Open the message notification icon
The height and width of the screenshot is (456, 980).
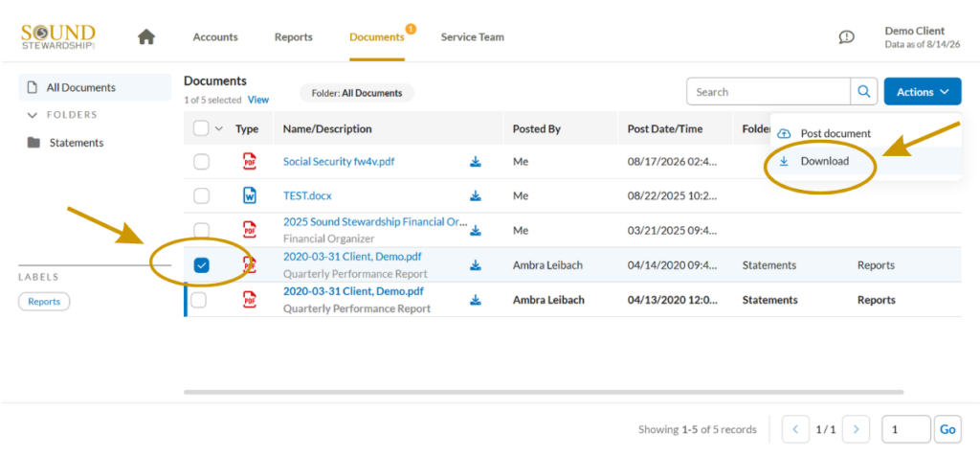click(x=846, y=37)
